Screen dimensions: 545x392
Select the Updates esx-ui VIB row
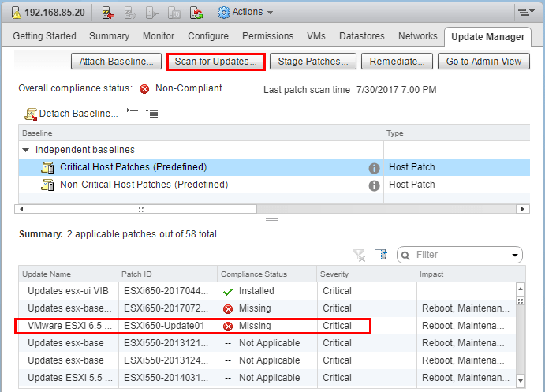pos(267,291)
